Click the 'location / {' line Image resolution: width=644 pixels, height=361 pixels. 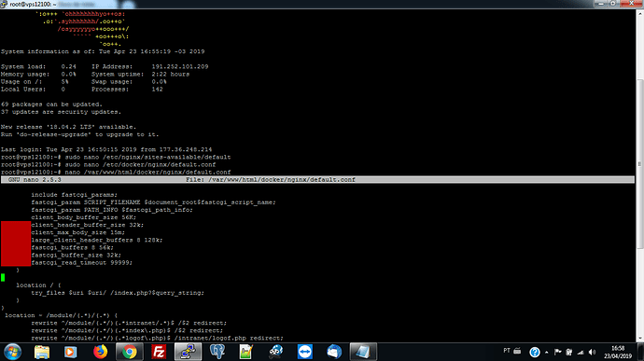pos(38,285)
